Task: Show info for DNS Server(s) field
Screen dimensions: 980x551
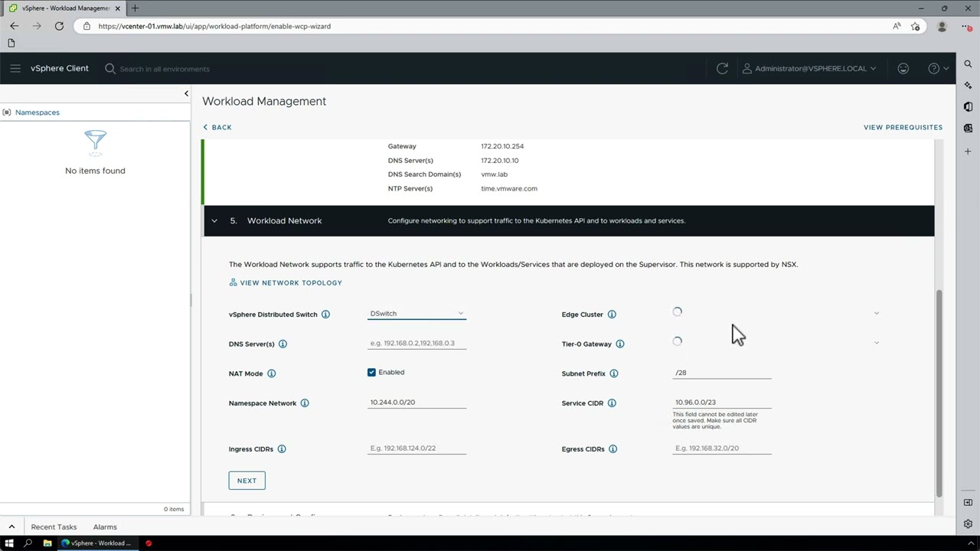Action: 283,344
